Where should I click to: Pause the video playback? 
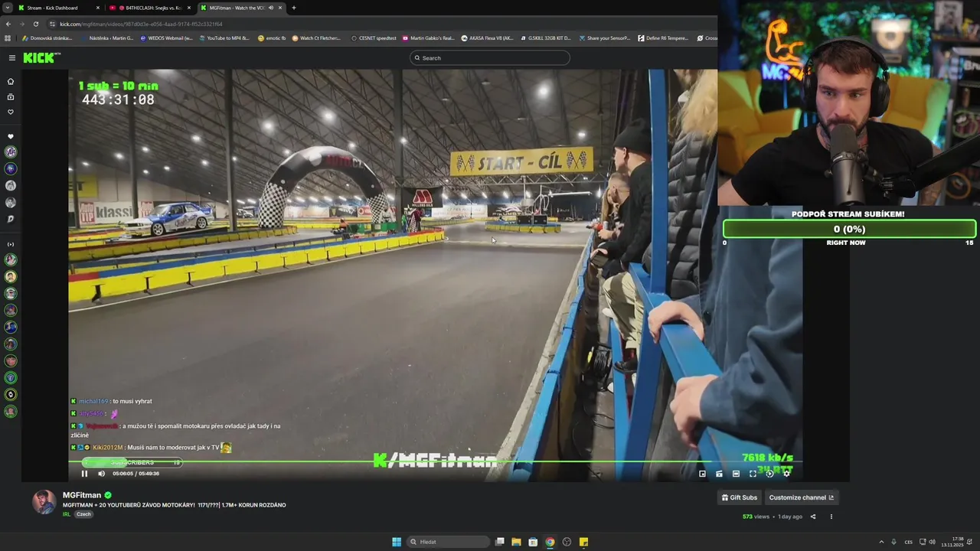pos(84,474)
